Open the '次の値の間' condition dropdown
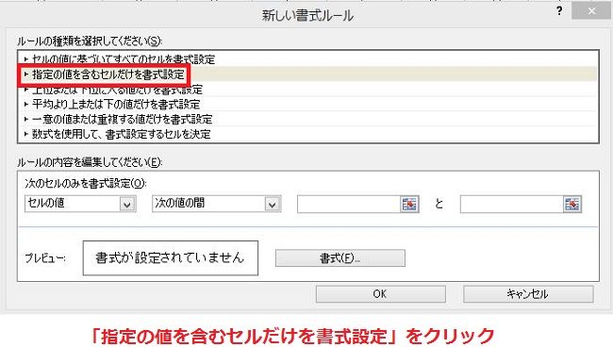613x364 pixels. [x=217, y=204]
